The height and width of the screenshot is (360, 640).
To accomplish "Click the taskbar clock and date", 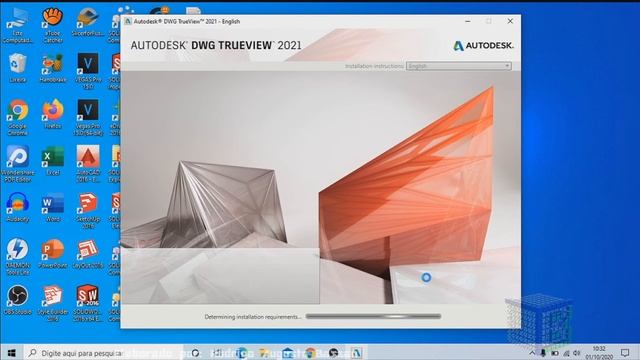I will click(x=599, y=353).
